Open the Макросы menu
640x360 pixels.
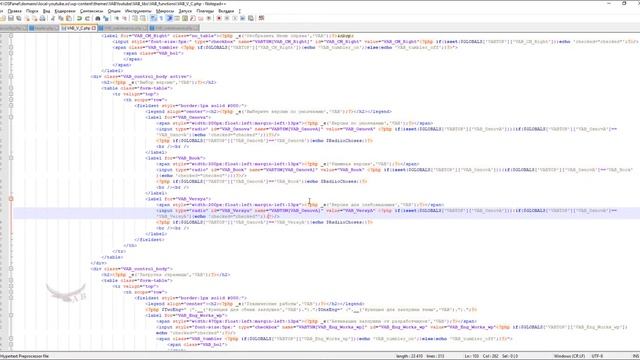tap(165, 11)
